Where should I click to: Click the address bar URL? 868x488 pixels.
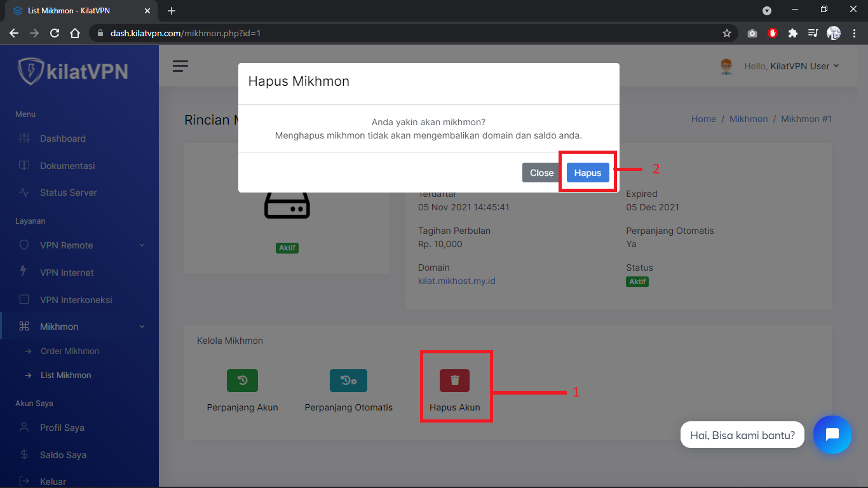(x=186, y=33)
